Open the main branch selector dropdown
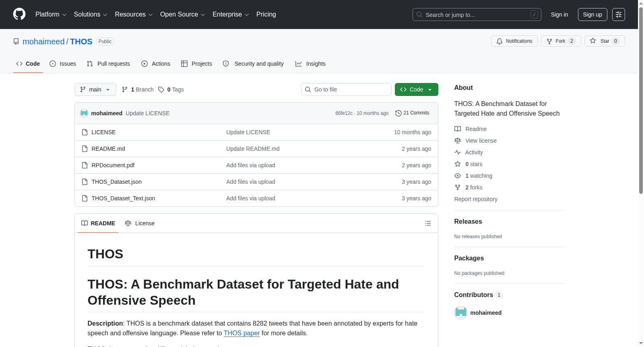Image resolution: width=644 pixels, height=347 pixels. pyautogui.click(x=95, y=89)
